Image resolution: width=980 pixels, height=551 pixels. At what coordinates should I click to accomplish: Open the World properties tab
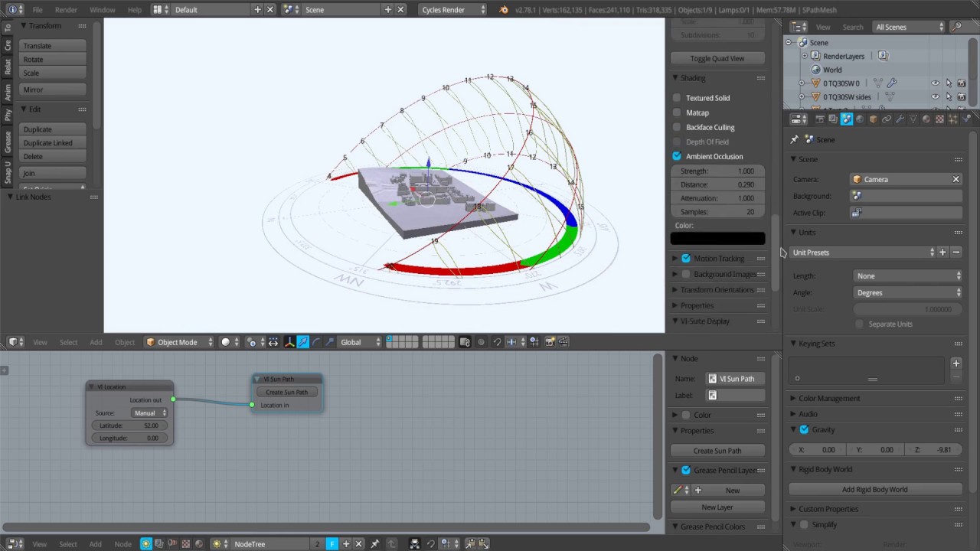(860, 119)
